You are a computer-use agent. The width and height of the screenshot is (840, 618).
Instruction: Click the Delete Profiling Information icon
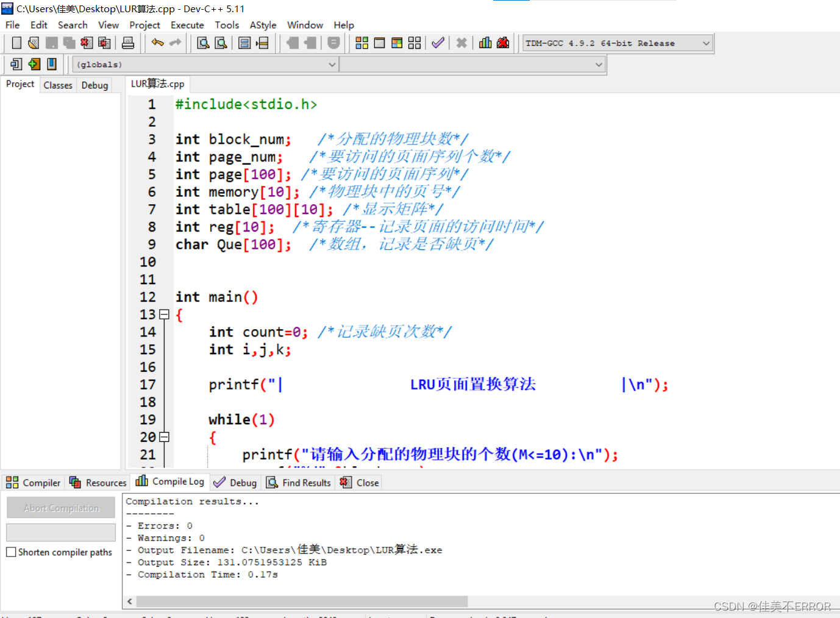coord(503,43)
